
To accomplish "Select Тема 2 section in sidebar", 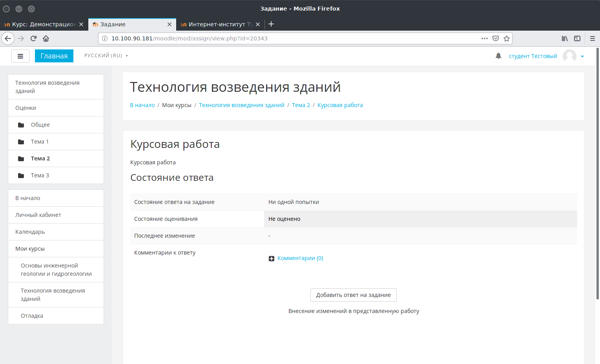I will (56, 158).
